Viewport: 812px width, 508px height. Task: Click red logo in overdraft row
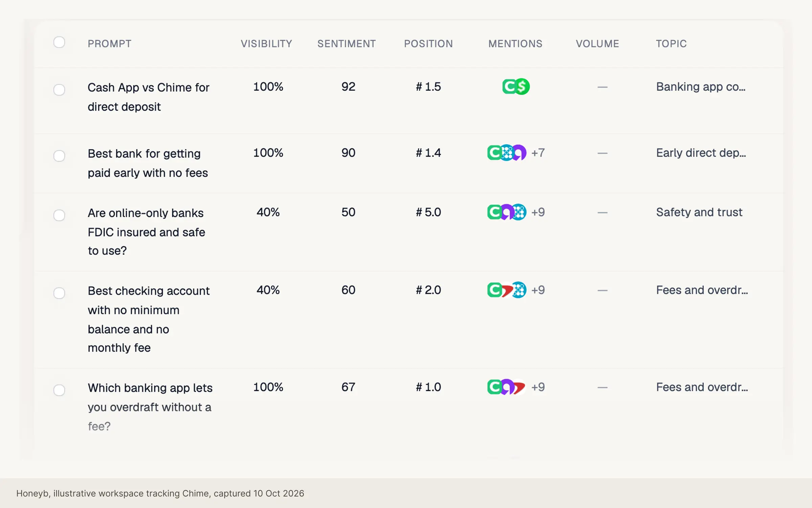[519, 387]
